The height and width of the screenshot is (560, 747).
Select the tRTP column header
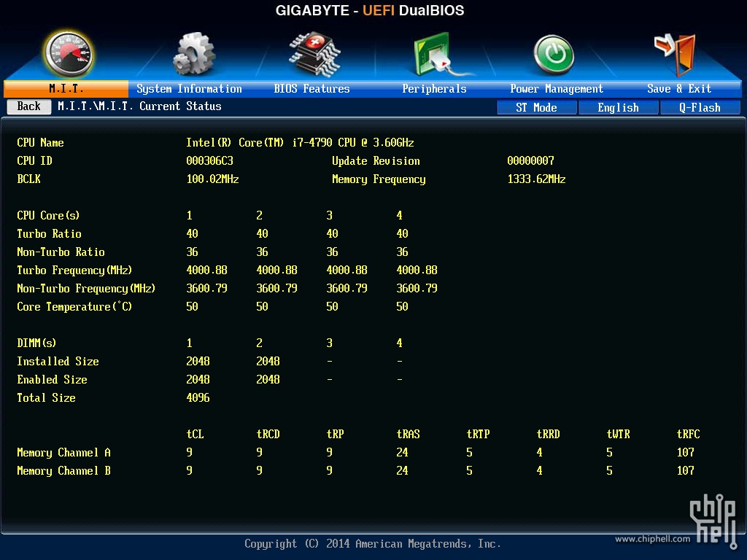pyautogui.click(x=478, y=435)
